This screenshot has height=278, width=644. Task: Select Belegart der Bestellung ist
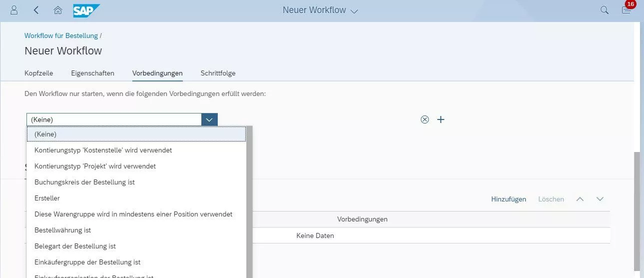click(x=136, y=246)
